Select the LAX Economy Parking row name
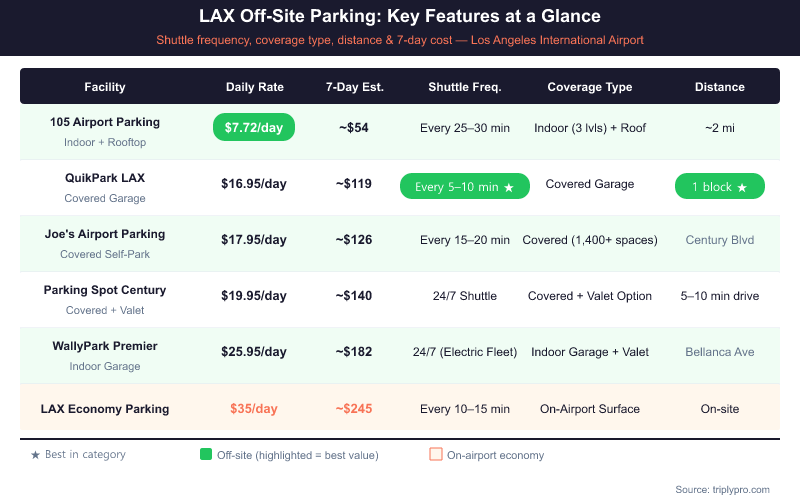This screenshot has width=800, height=500. pos(105,409)
